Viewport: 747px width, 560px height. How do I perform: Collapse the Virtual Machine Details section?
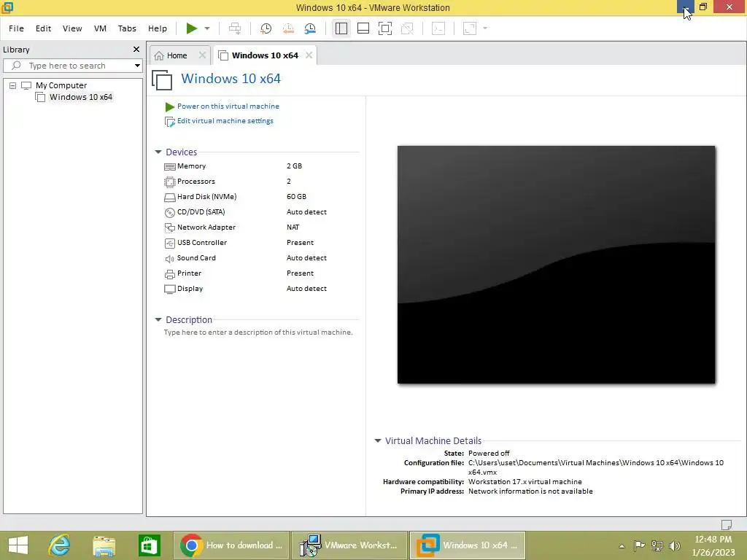(378, 440)
